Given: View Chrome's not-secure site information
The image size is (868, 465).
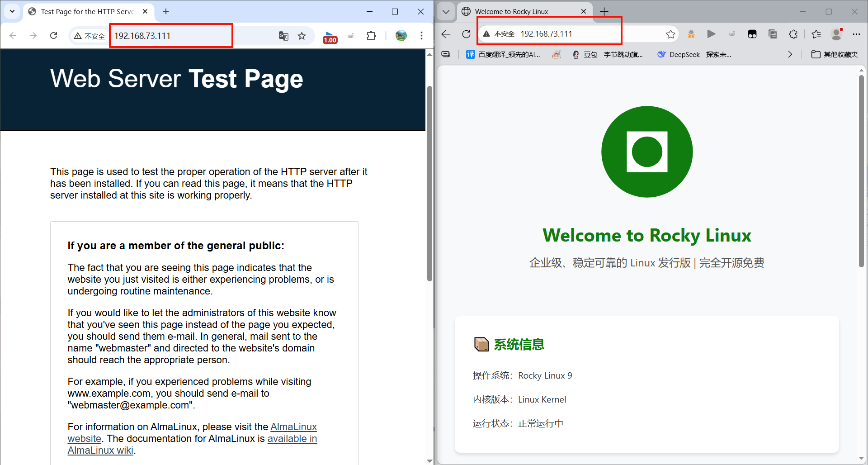Looking at the screenshot, I should click(90, 36).
